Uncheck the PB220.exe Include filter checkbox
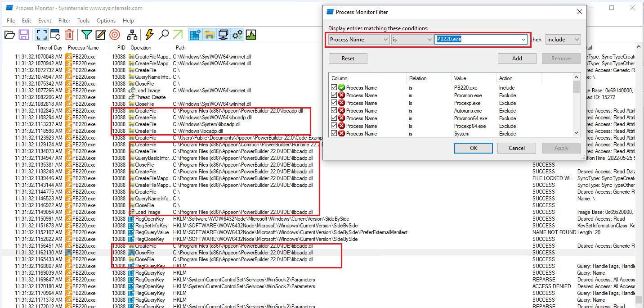Viewport: 644px width, 308px height. [x=334, y=88]
